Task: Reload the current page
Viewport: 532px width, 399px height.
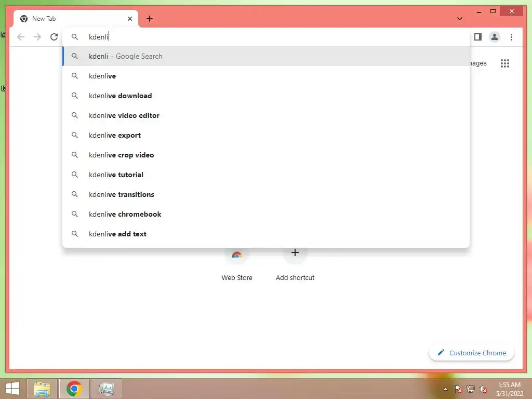Action: (x=54, y=37)
